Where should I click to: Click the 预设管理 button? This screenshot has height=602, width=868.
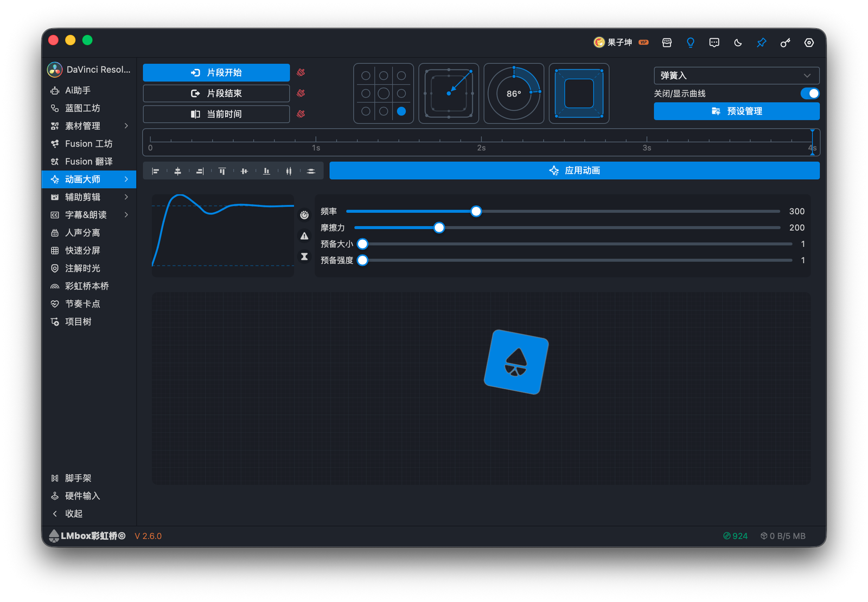tap(736, 111)
